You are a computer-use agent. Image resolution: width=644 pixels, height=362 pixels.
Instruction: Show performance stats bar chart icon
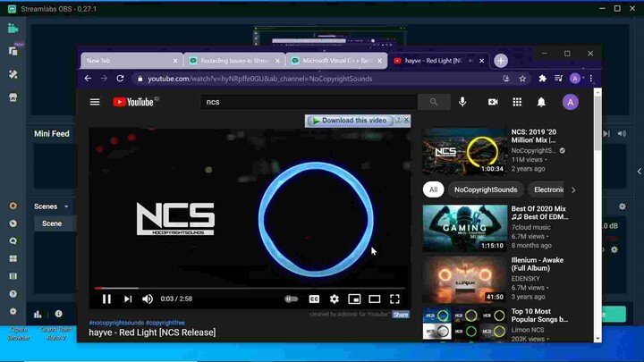[x=38, y=315]
